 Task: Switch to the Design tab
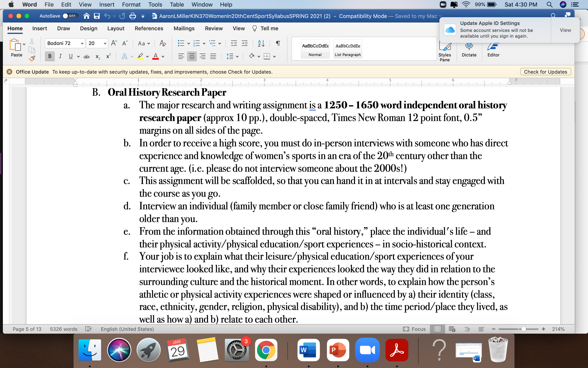[89, 28]
